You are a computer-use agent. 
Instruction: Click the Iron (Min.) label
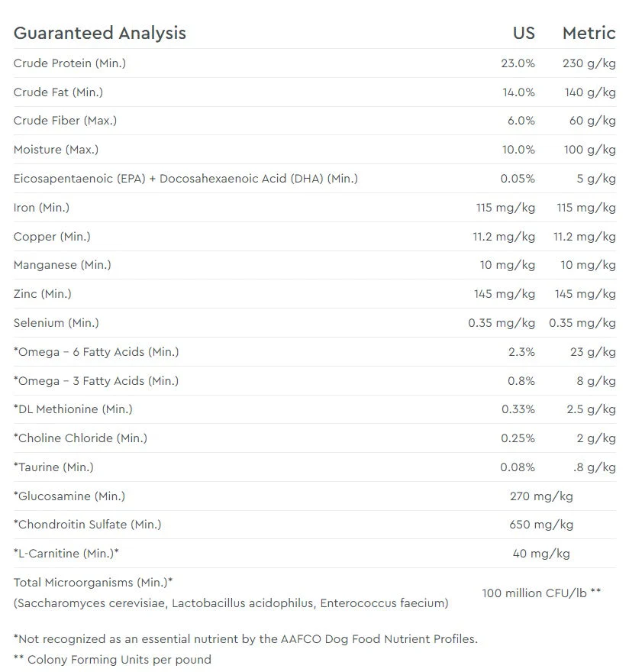[x=41, y=208]
